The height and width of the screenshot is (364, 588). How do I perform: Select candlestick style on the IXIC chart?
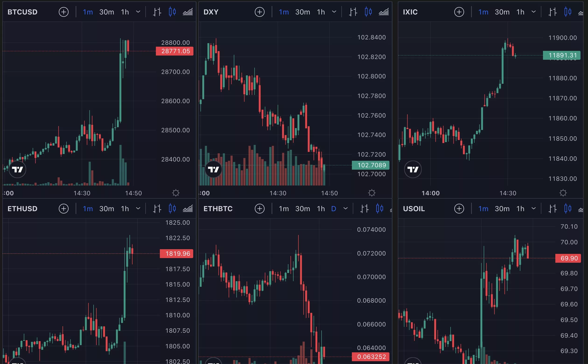click(568, 12)
